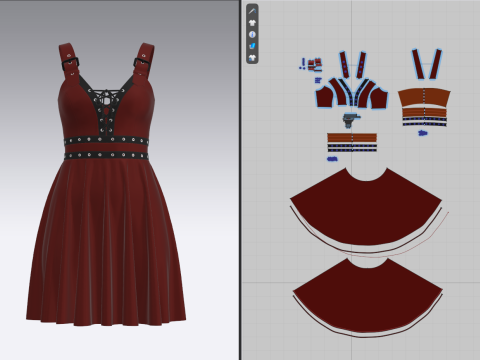Select the right dark red front bodice cup piece
The width and height of the screenshot is (480, 360).
(x=379, y=98)
